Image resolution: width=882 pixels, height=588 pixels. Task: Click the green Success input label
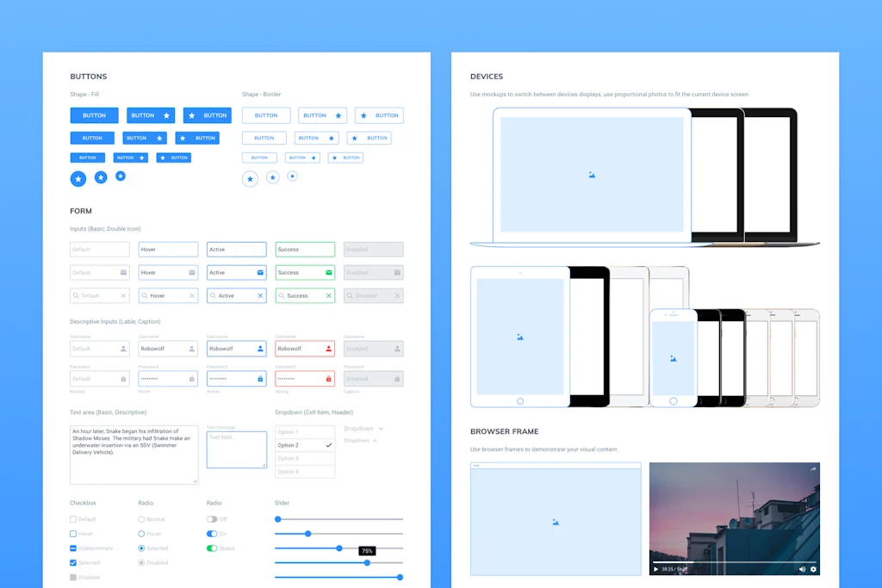[305, 249]
